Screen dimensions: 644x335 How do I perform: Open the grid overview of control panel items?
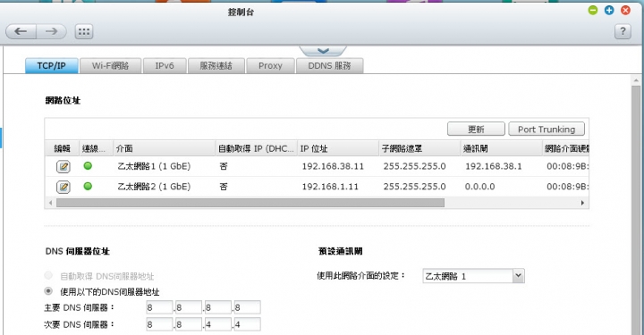[x=84, y=31]
